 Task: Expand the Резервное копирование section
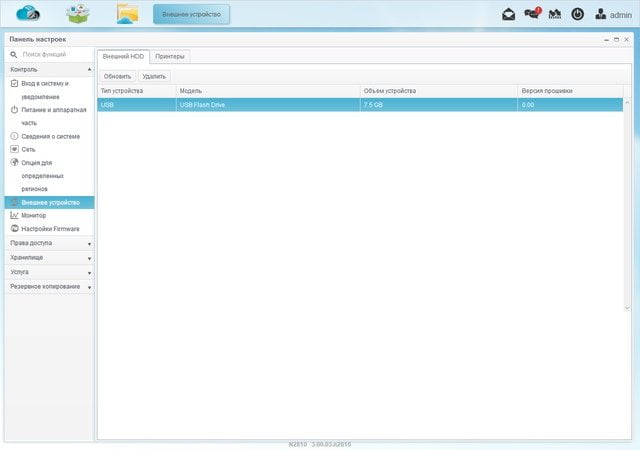[49, 287]
